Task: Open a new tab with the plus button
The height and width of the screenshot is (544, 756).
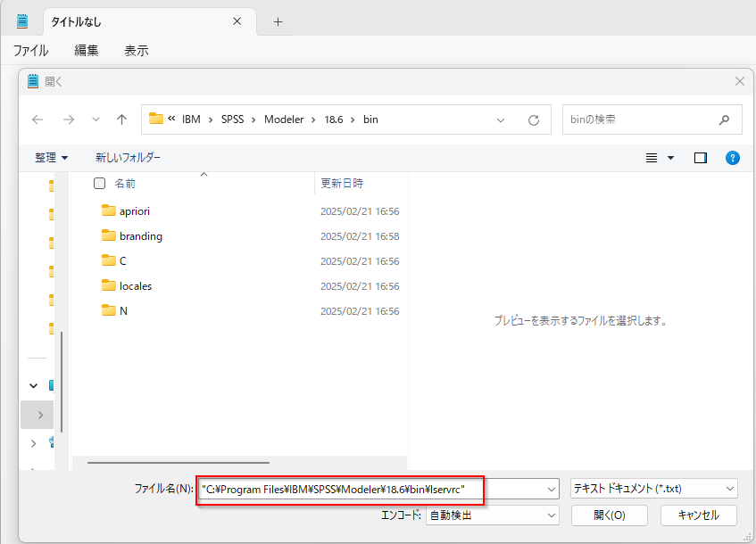Action: [278, 21]
